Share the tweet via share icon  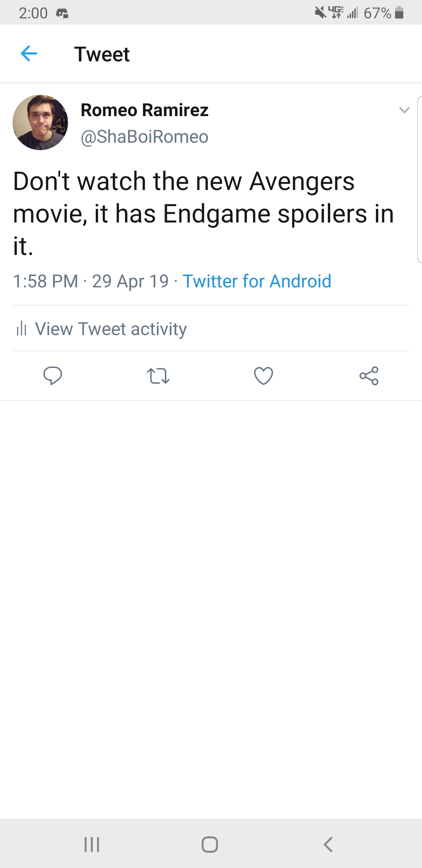click(x=369, y=375)
